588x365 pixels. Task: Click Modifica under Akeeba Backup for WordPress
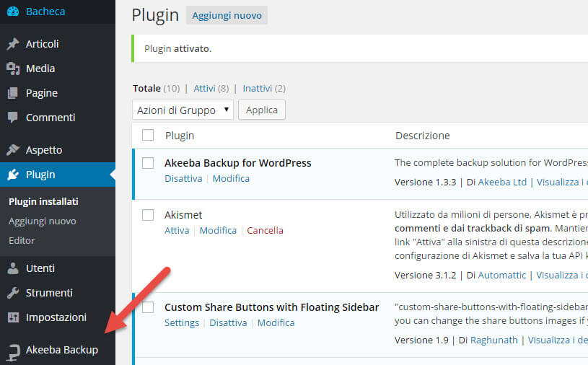pos(231,178)
